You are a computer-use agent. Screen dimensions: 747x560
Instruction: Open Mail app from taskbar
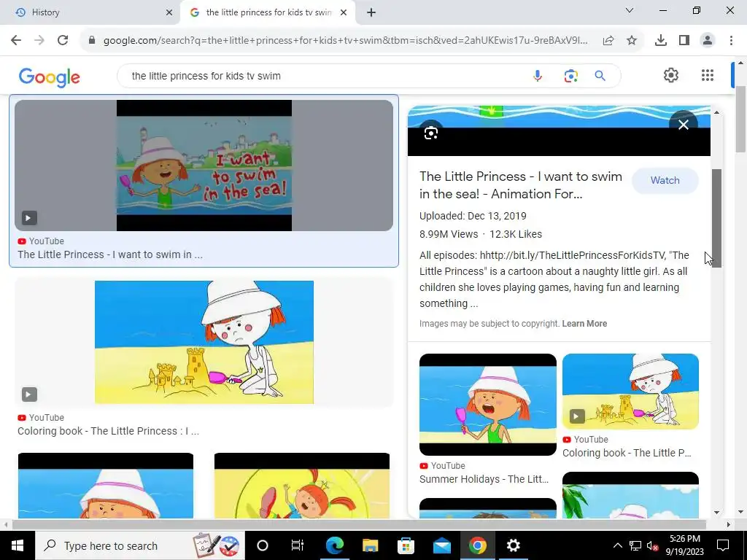[x=441, y=545]
